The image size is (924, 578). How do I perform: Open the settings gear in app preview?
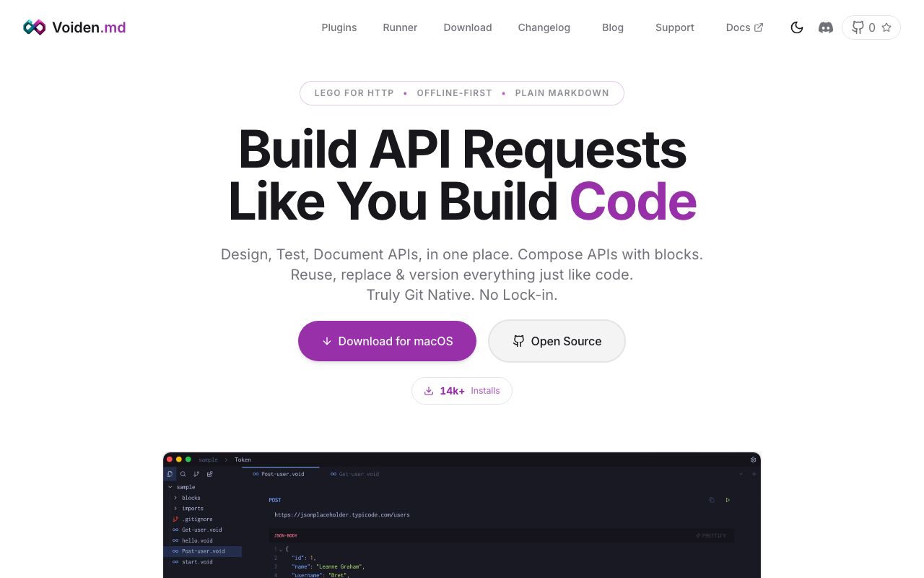tap(754, 460)
